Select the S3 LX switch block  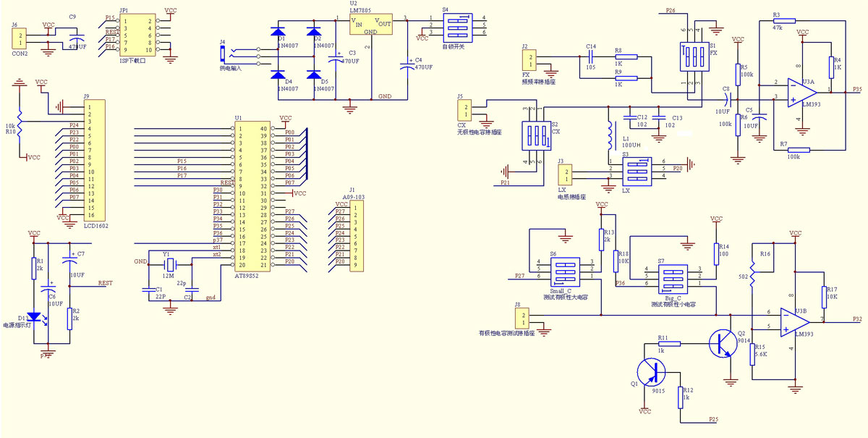[x=637, y=171]
